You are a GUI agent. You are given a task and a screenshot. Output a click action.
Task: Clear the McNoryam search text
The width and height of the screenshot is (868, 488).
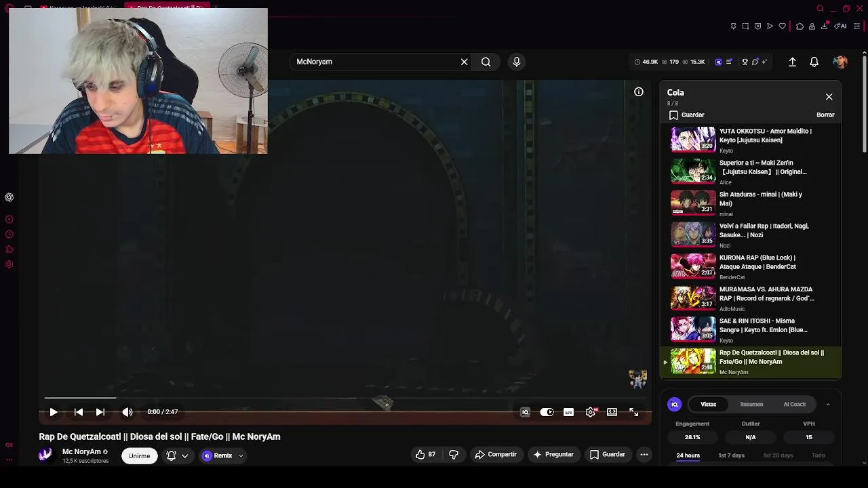pos(464,62)
